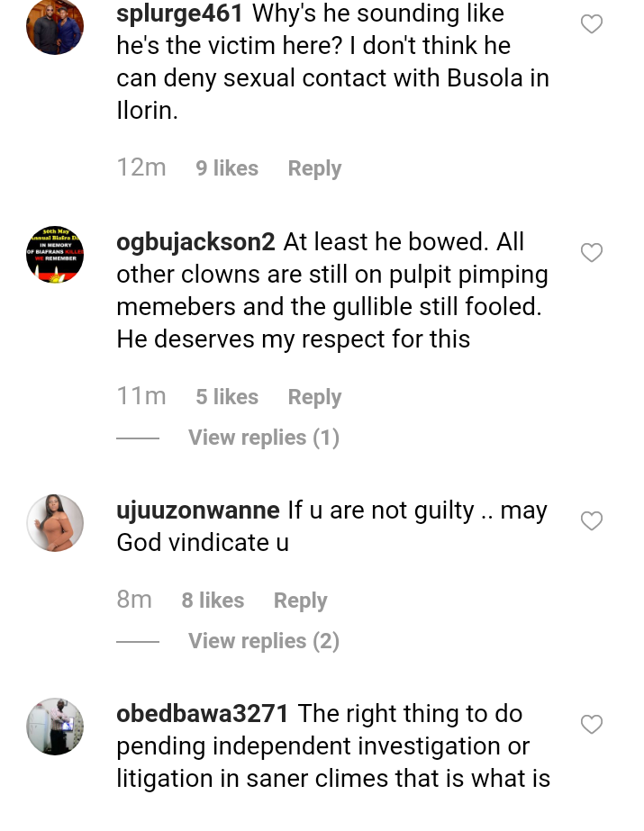Open ogbujackson2's profile picture
Image resolution: width=644 pixels, height=831 pixels.
click(55, 255)
